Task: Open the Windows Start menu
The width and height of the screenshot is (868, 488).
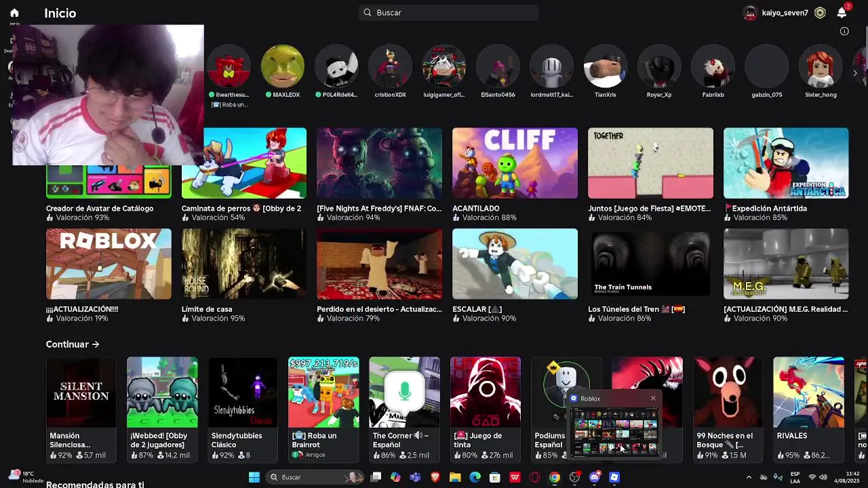Action: [x=254, y=477]
